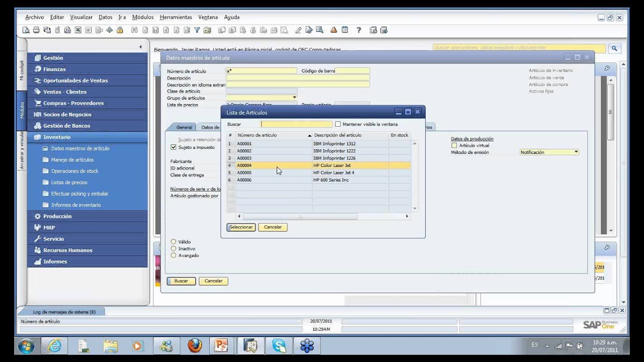Expand the Finanzas module
The width and height of the screenshot is (644, 362).
(x=88, y=69)
